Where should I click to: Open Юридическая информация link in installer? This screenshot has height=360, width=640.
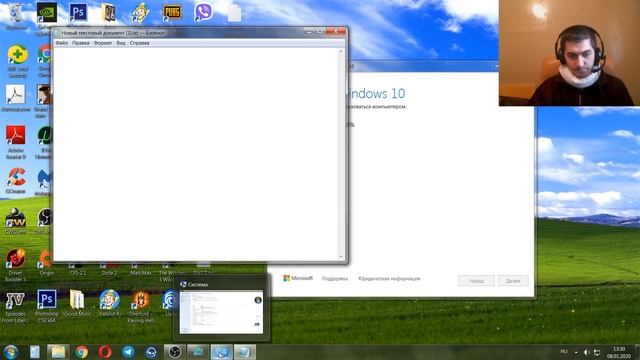tap(389, 279)
